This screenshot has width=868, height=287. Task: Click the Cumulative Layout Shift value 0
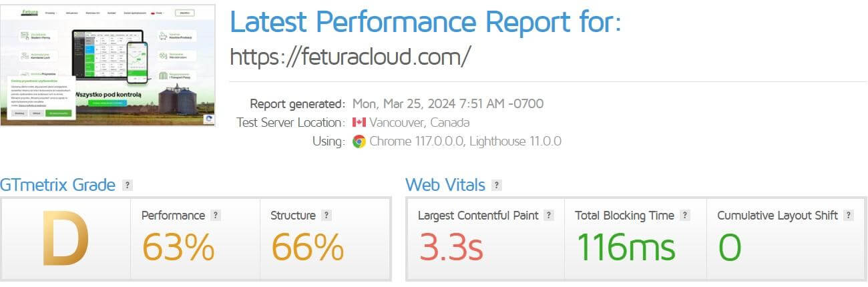click(x=729, y=246)
